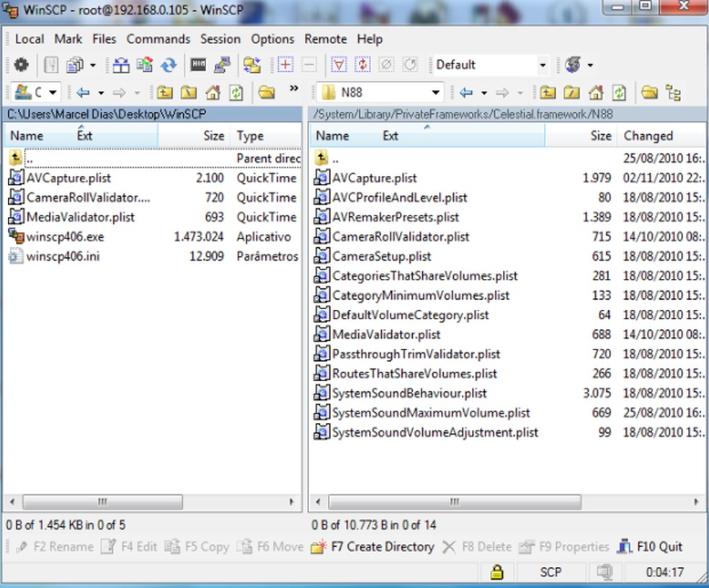The image size is (709, 588).
Task: Open the Commands menu
Action: 159,39
